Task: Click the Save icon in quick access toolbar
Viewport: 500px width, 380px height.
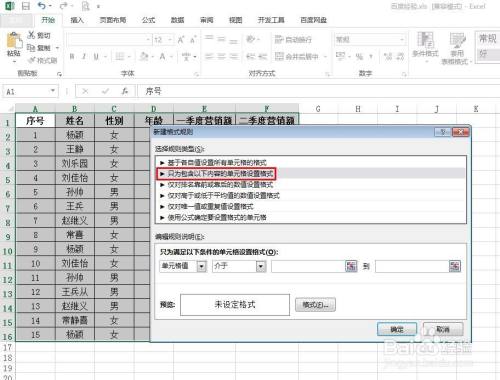Action: (25, 6)
